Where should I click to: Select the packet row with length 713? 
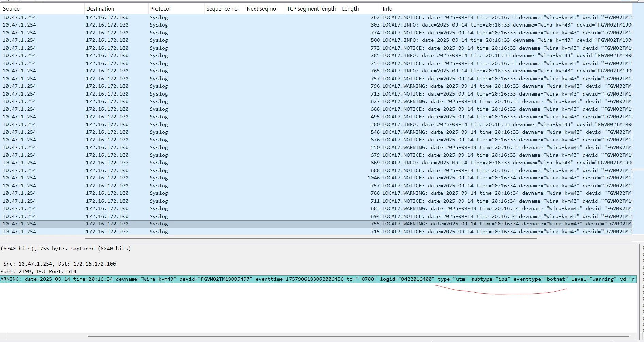(x=316, y=94)
